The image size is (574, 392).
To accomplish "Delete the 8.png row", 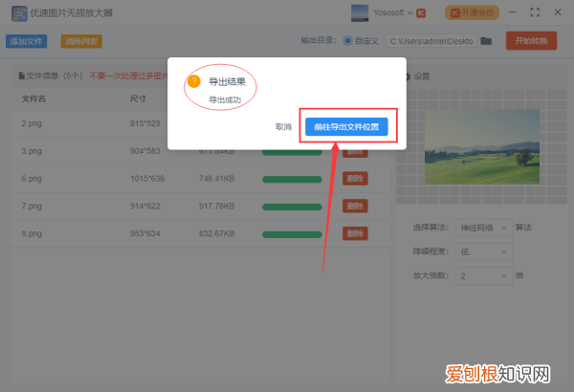I will pos(355,233).
